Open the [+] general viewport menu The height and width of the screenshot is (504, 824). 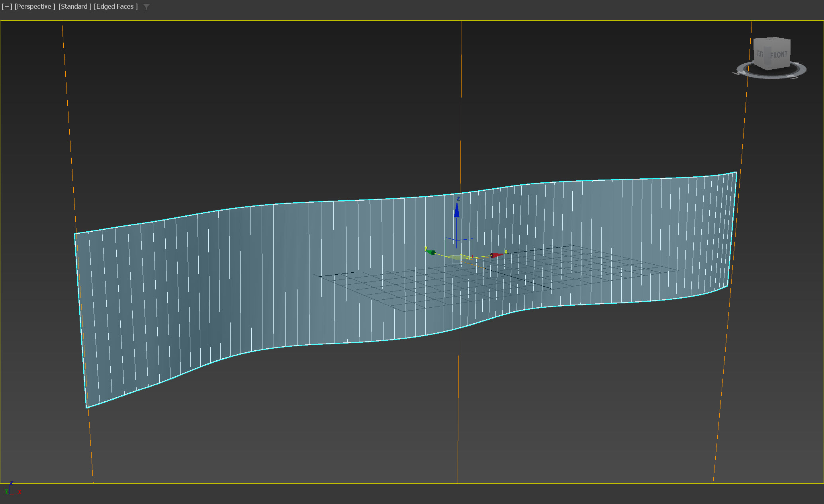[7, 7]
